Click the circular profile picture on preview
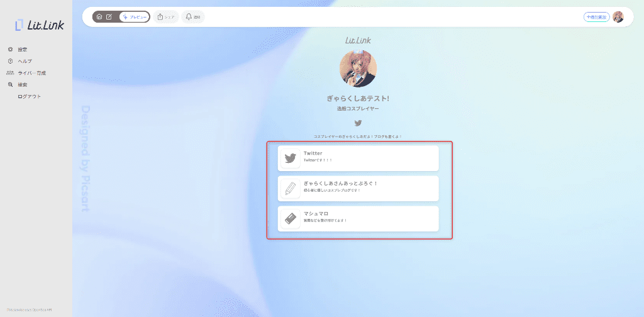Image resolution: width=644 pixels, height=317 pixels. coord(358,68)
